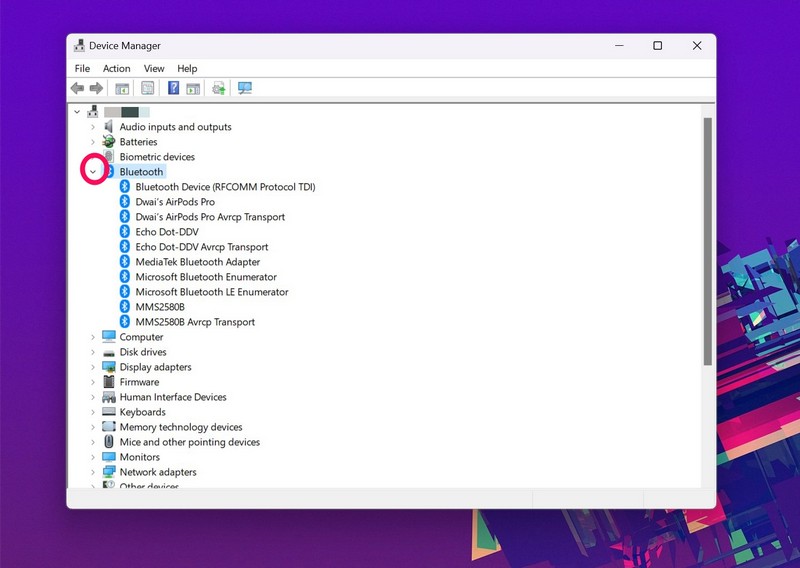Click the Show/Hide Action Pane toolbar icon
Screen dimensions: 800x568
click(x=193, y=89)
